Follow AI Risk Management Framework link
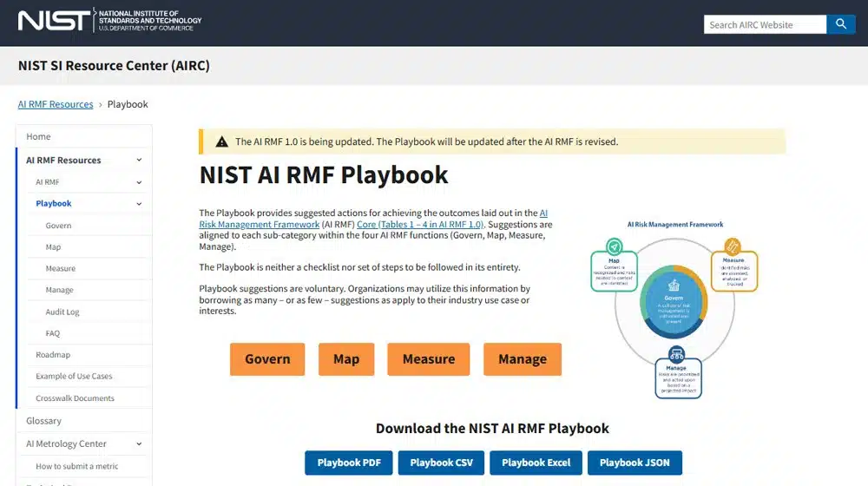The image size is (868, 486). [x=259, y=224]
